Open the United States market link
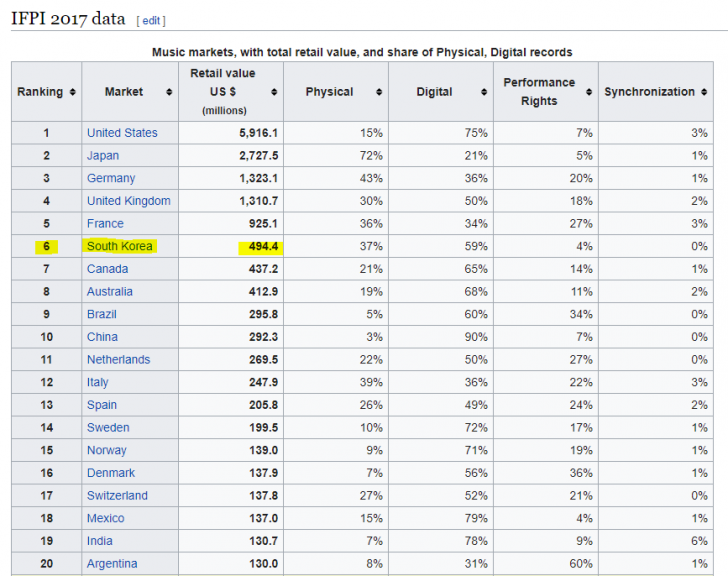The height and width of the screenshot is (576, 728). 122,133
